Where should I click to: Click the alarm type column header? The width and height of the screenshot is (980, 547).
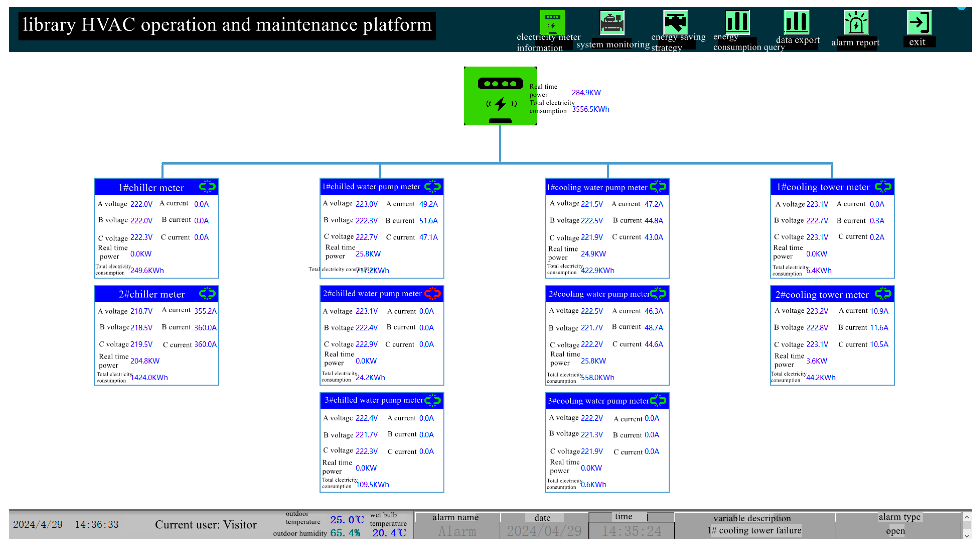click(899, 517)
